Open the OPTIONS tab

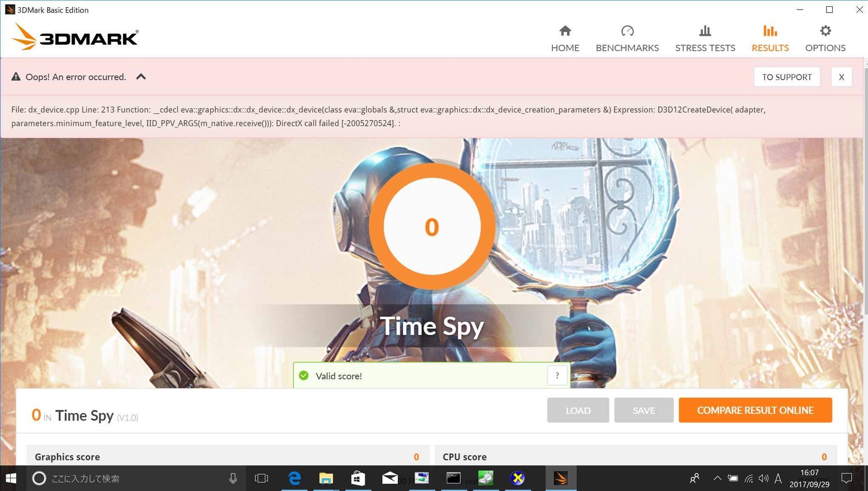[825, 38]
